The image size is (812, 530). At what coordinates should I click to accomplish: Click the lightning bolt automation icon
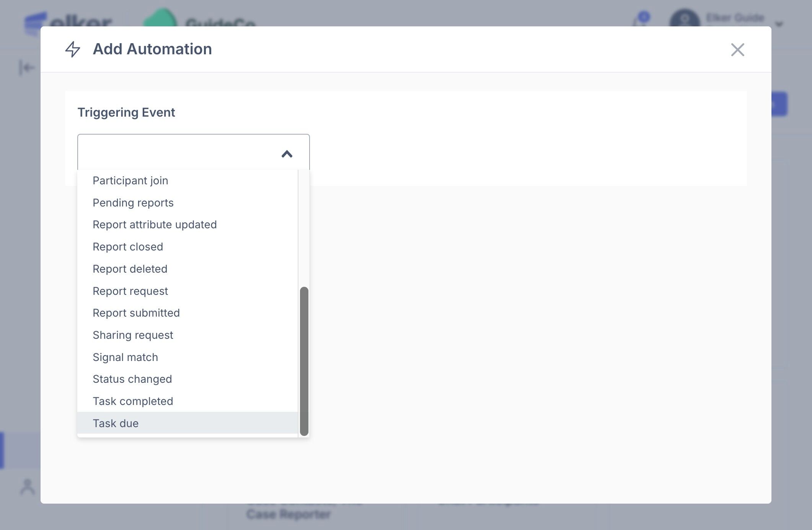73,49
